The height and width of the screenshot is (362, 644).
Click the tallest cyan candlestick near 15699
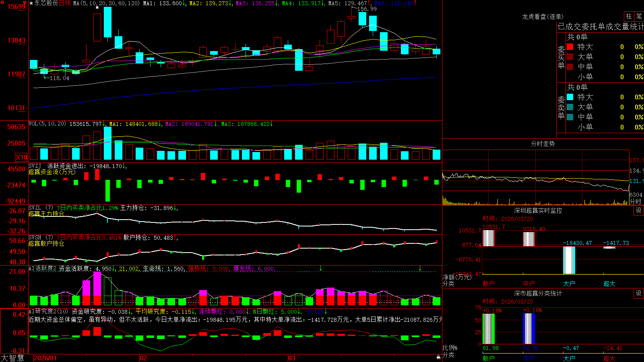coord(107,22)
